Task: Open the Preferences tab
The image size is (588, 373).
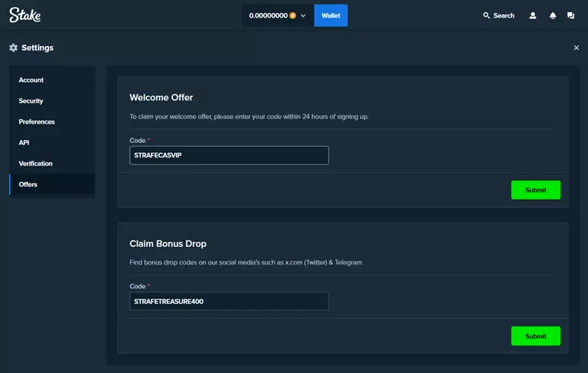Action: point(52,122)
